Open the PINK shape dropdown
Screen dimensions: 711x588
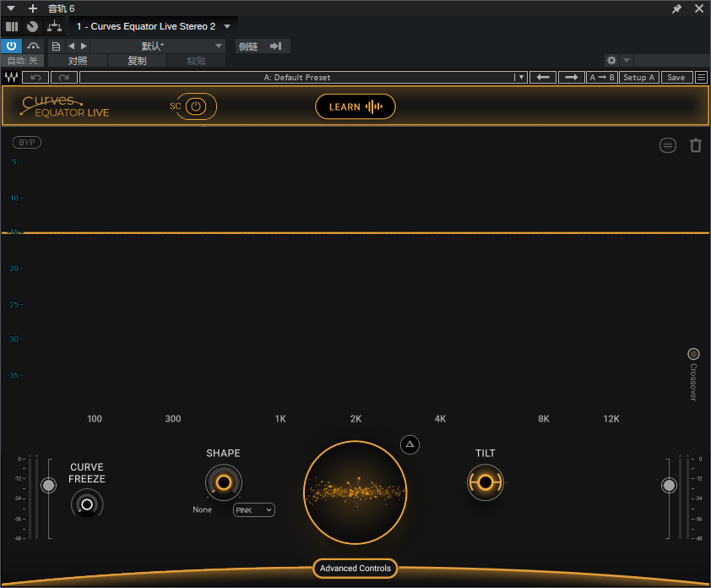[254, 510]
